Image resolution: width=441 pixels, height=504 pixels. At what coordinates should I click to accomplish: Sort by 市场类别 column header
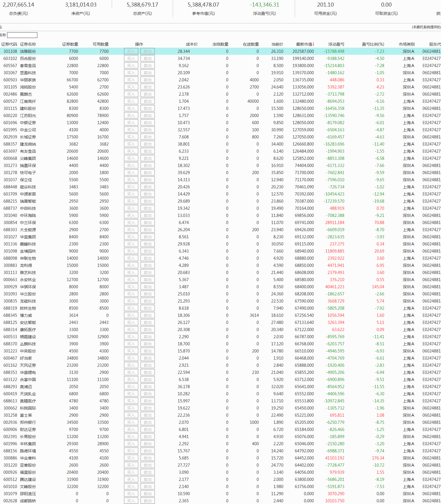407,44
